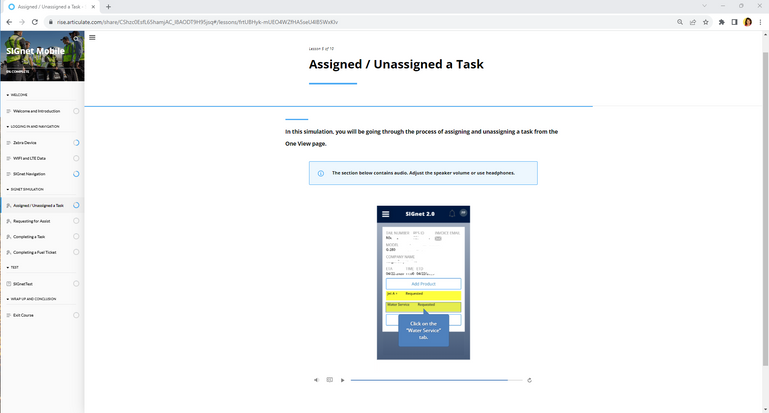Mute the simulation audio volume
This screenshot has width=769, height=413.
[x=316, y=380]
